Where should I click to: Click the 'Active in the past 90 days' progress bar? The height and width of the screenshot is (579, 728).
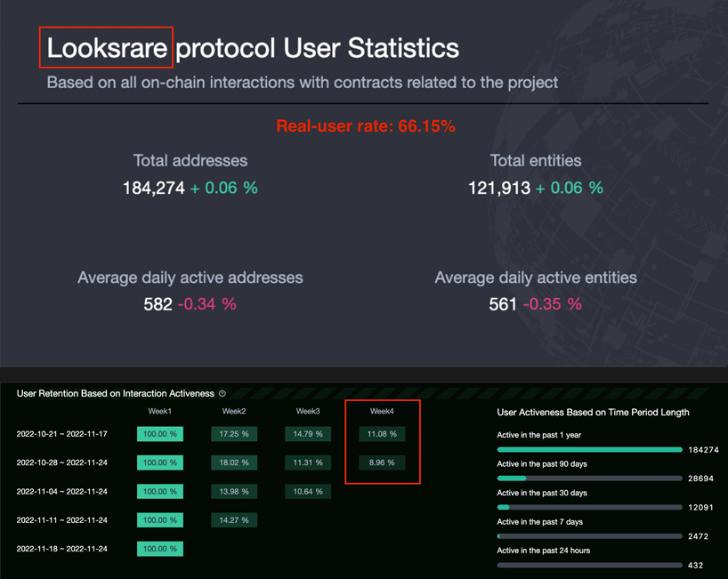[x=589, y=478]
